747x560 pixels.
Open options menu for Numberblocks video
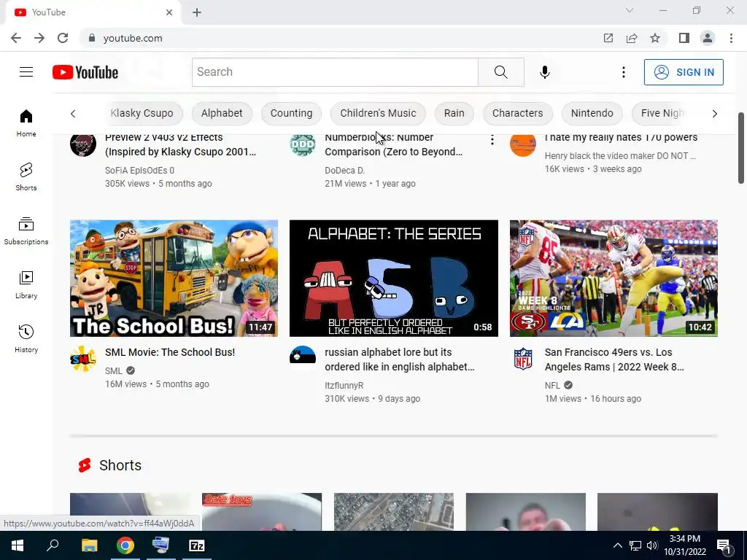pyautogui.click(x=492, y=140)
